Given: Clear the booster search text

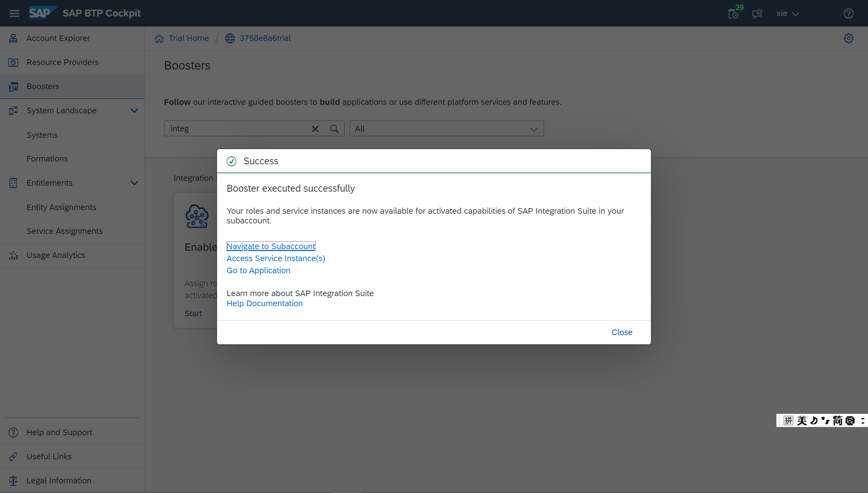Looking at the screenshot, I should pyautogui.click(x=315, y=129).
